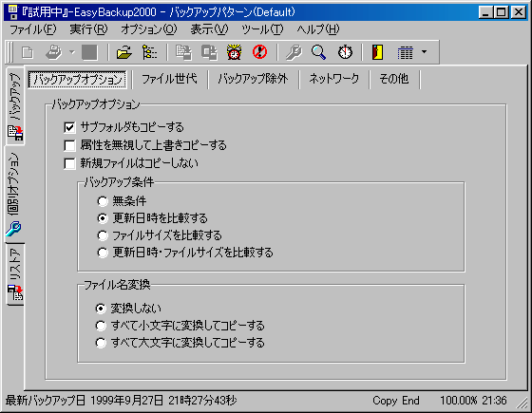Viewport: 532px width, 413px height.
Task: Click the overlapping windows toolbar icon
Action: [x=209, y=52]
